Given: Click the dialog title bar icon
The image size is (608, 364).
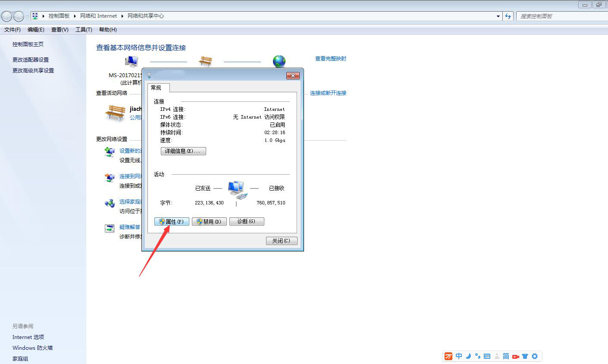Looking at the screenshot, I should (149, 75).
